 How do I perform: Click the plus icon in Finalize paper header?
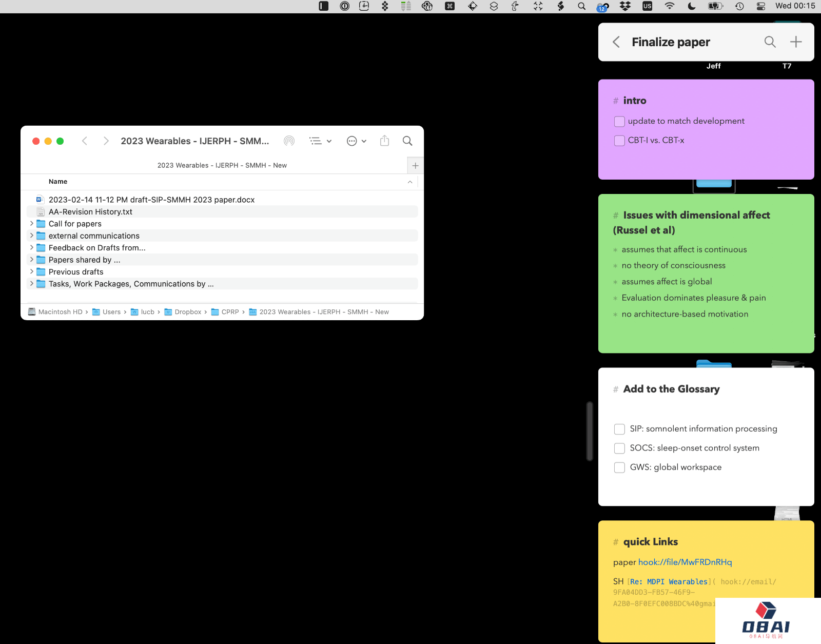796,42
